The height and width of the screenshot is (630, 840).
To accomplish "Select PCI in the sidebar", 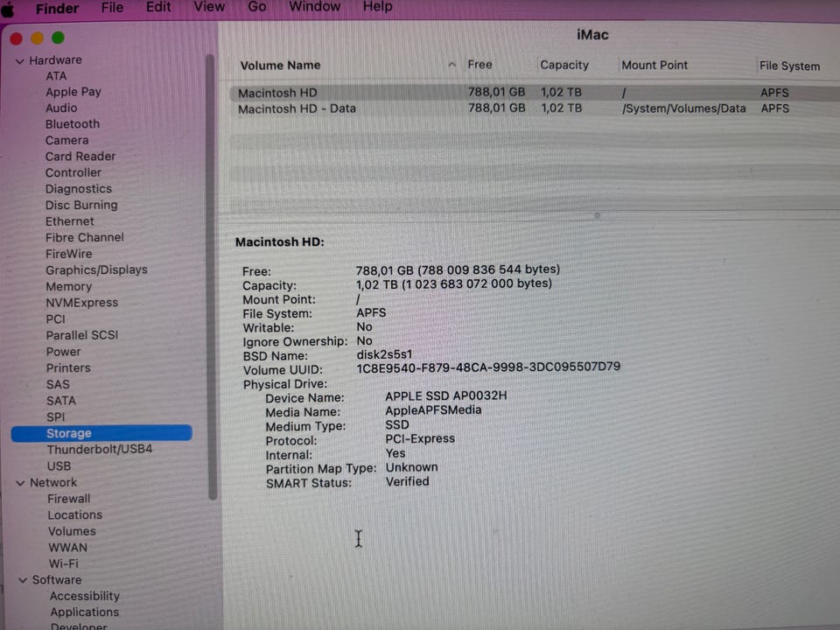I will point(56,319).
